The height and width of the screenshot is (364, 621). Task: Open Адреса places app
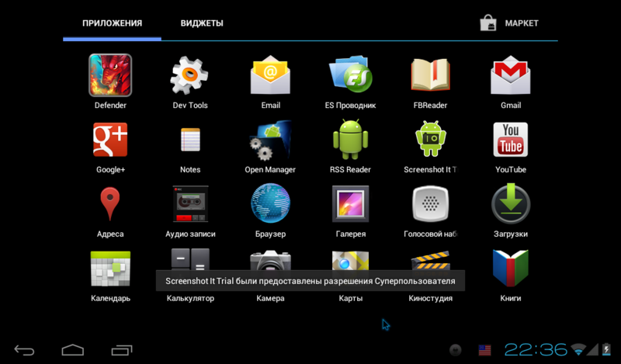pos(110,203)
